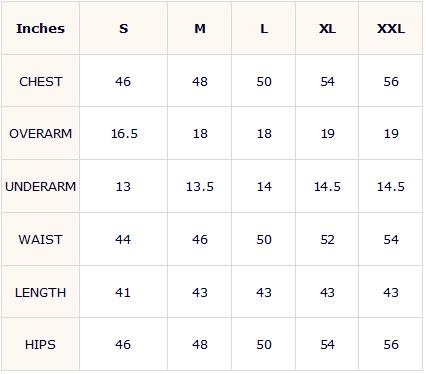Click the waist value 44 for S
Image resolution: width=426 pixels, height=374 pixels.
(123, 239)
